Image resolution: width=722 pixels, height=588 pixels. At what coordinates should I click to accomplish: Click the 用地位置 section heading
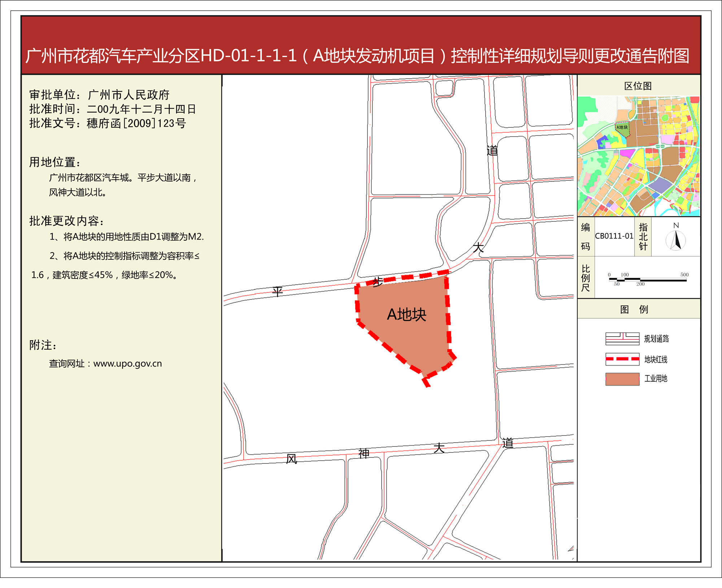click(55, 162)
